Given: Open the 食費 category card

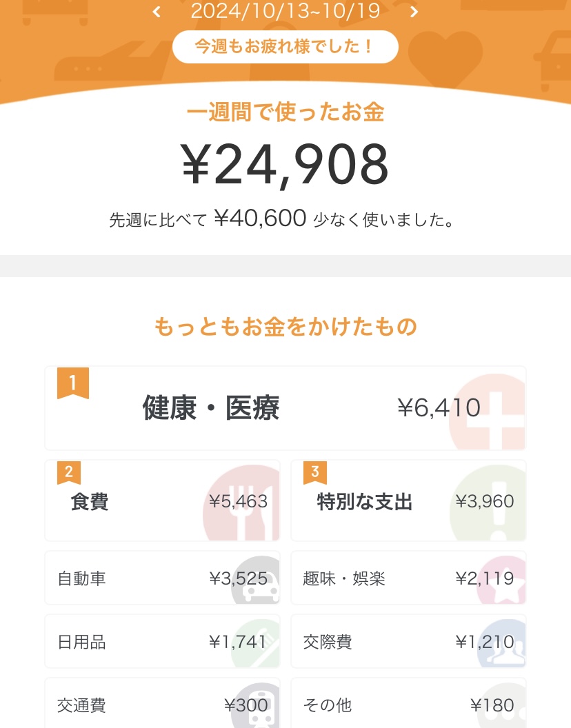Looking at the screenshot, I should coord(162,501).
